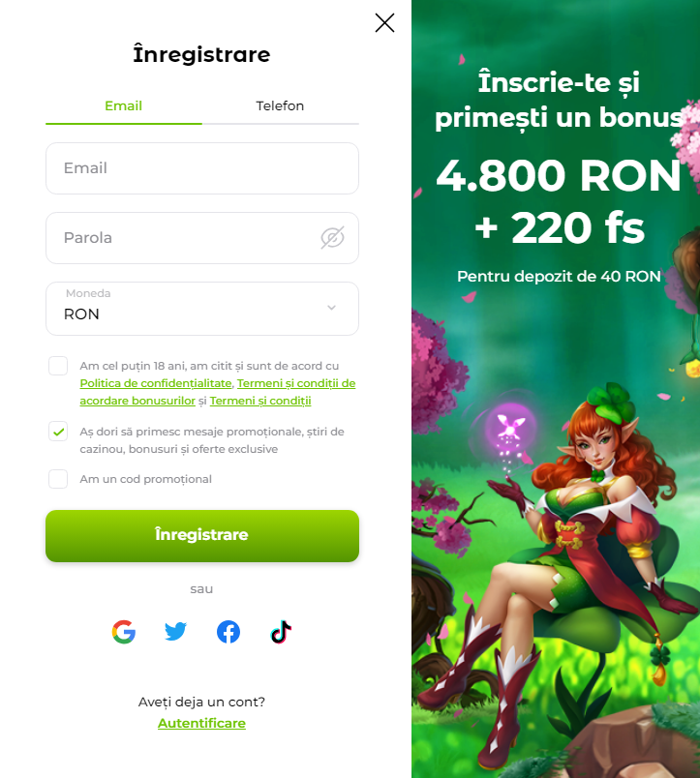
Task: Open the RON currency selector
Action: coord(202,309)
